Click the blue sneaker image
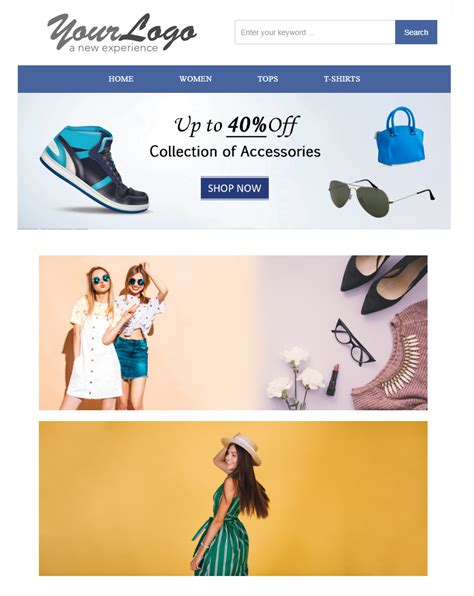Viewport: 474px width, 596px height. 94,169
